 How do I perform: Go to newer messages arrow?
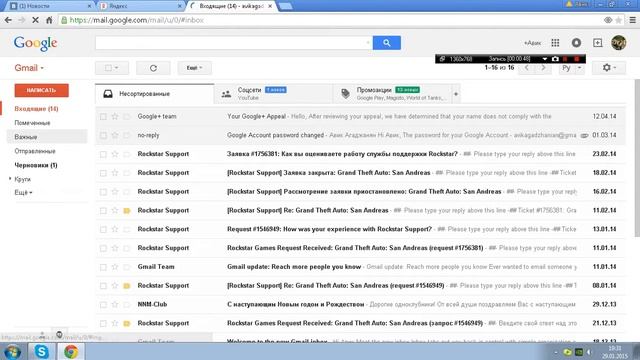(x=527, y=68)
